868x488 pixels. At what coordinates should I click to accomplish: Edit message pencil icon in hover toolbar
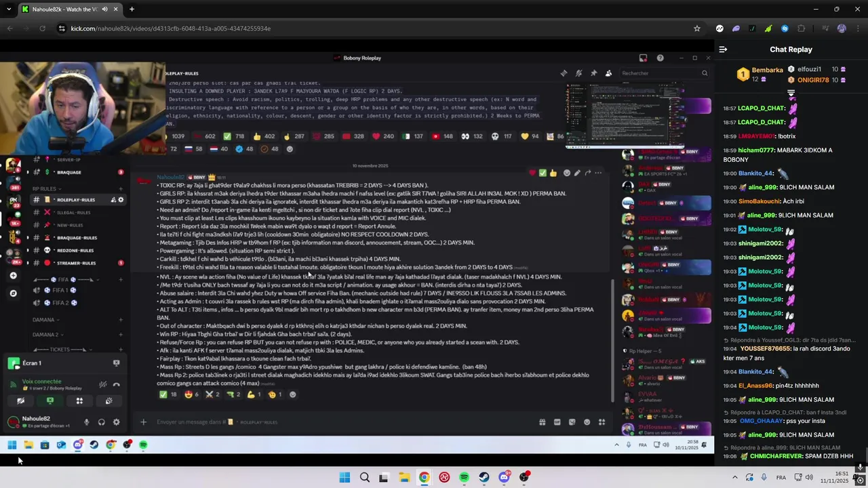pos(577,173)
